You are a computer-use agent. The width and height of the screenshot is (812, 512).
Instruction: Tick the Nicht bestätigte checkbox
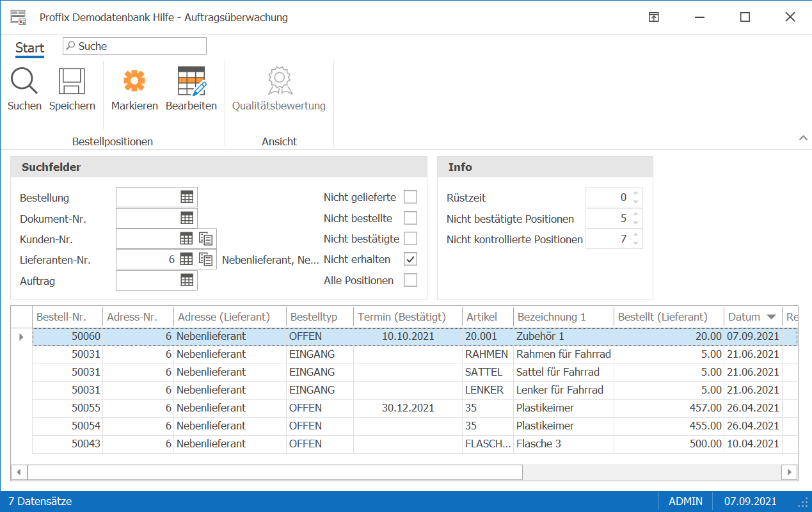click(410, 239)
